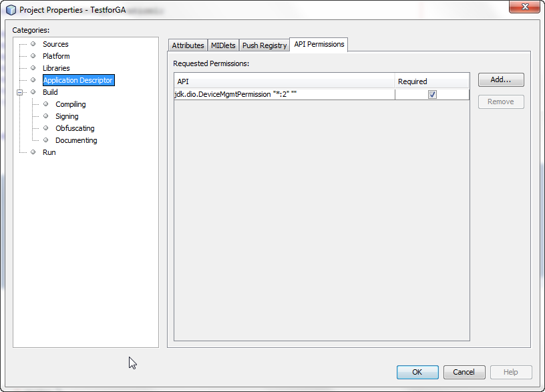Click the bullet icon beside Documenting
The image size is (545, 392).
click(45, 140)
